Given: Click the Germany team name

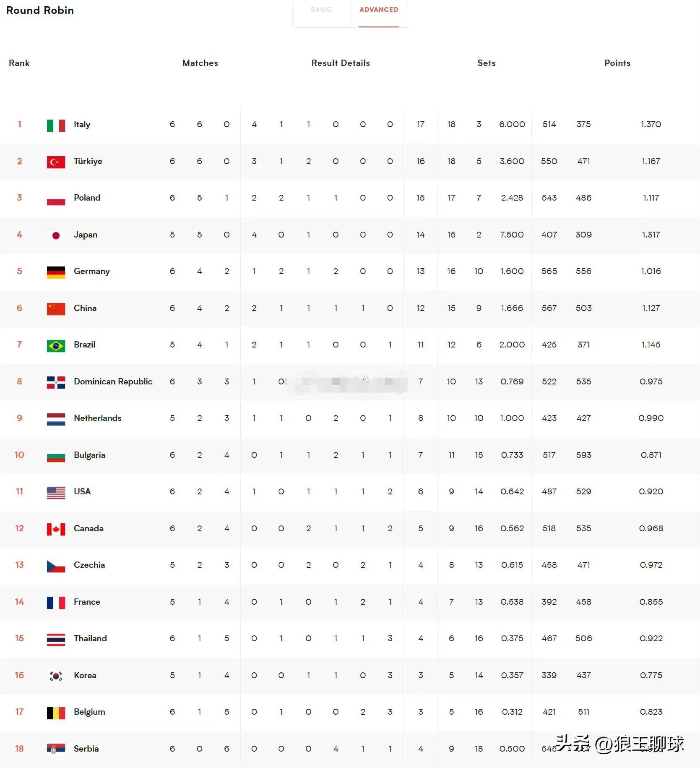Looking at the screenshot, I should pyautogui.click(x=91, y=271).
